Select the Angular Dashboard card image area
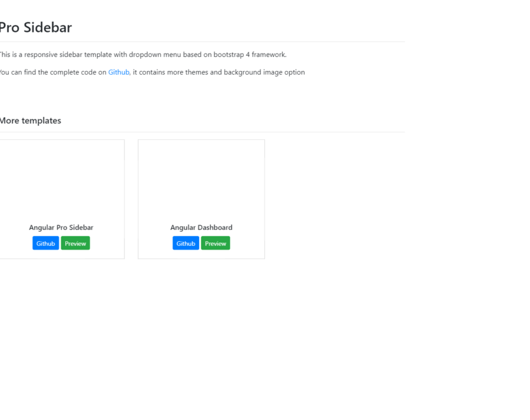This screenshot has width=530, height=420. (201, 180)
